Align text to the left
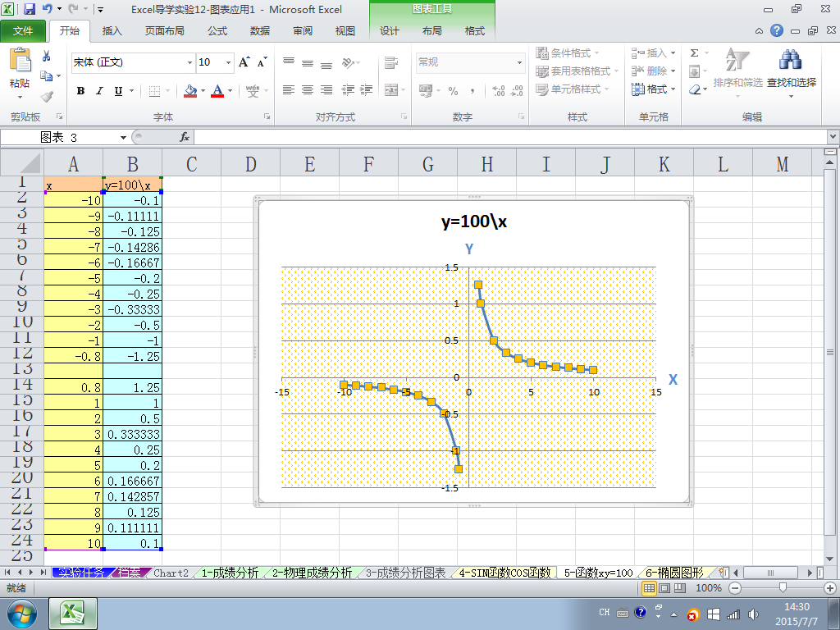840x630 pixels. coord(289,90)
